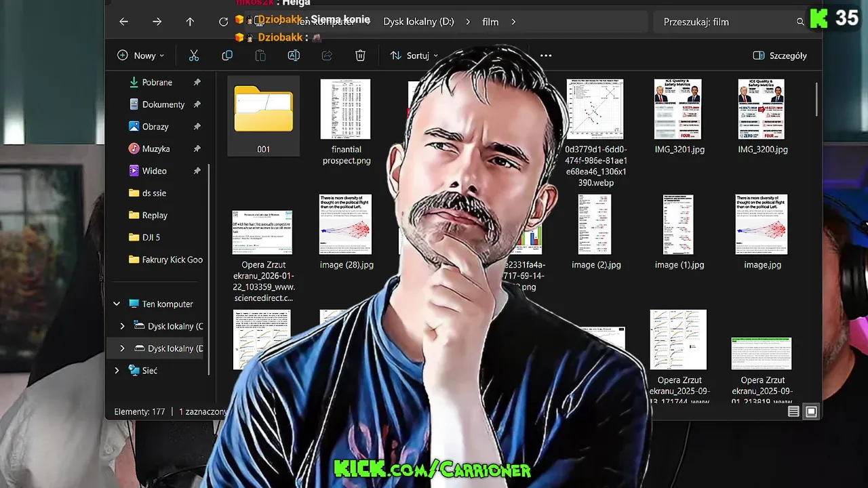
Task: Refresh the folder view
Action: pyautogui.click(x=223, y=22)
